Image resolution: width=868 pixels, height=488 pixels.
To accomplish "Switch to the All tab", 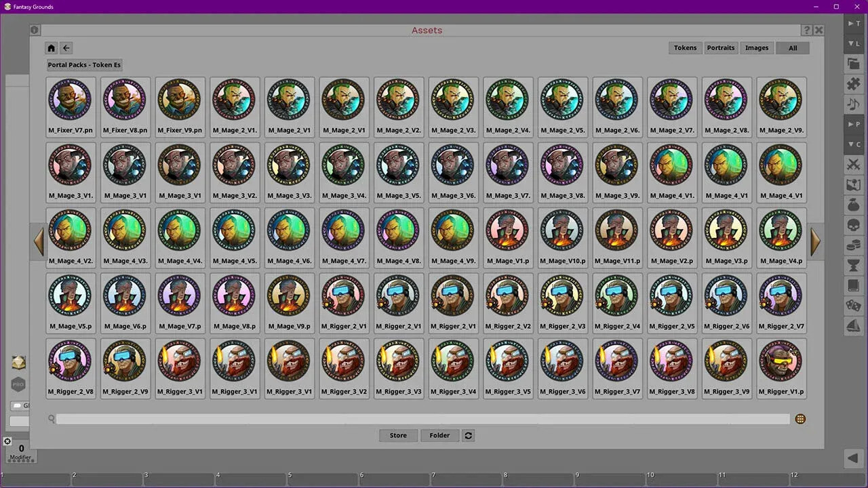I will click(793, 47).
